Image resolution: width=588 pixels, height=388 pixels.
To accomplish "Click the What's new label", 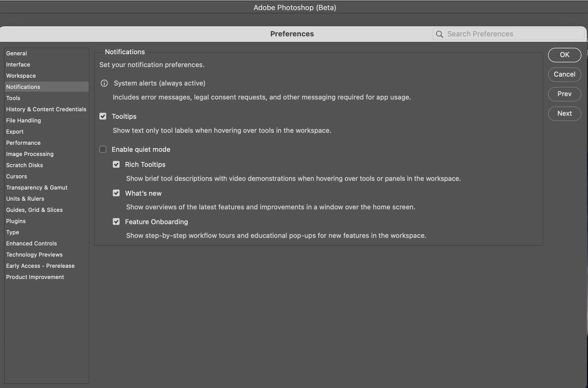I will click(x=143, y=193).
